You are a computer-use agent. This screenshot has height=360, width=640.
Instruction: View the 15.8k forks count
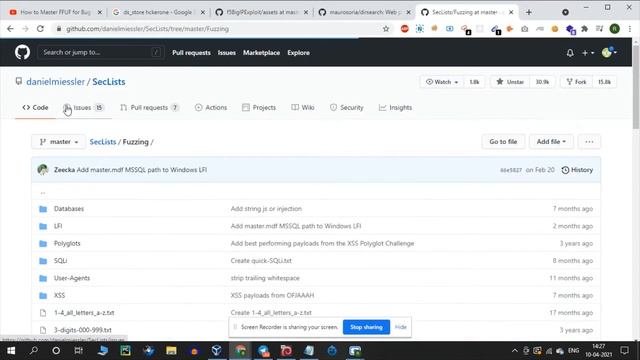(x=604, y=82)
